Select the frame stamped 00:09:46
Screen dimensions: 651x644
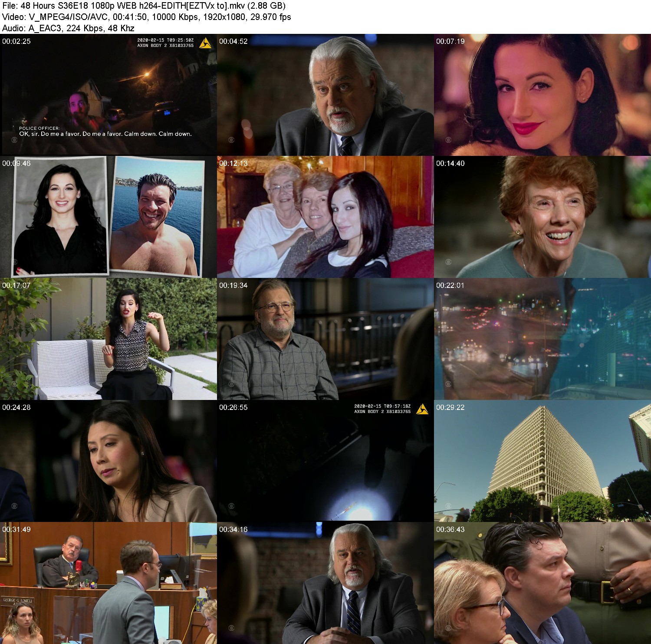point(108,217)
